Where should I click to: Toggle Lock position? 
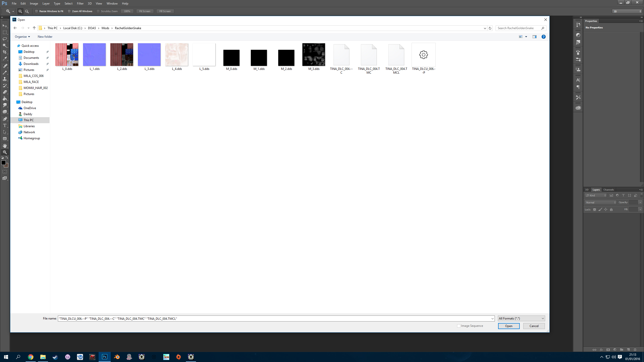click(x=606, y=209)
